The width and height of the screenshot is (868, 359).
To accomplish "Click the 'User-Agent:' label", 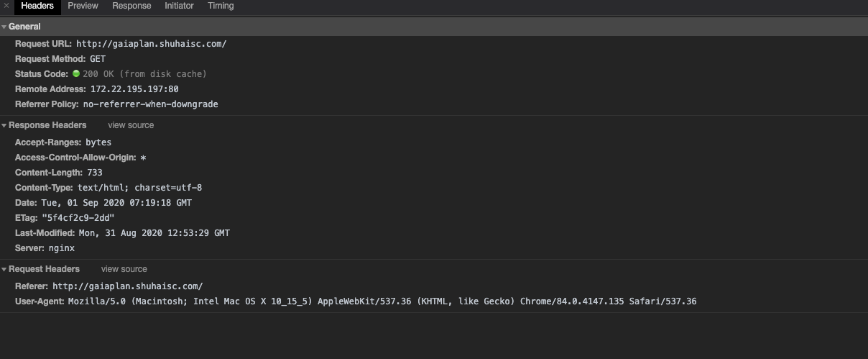I will click(x=40, y=301).
